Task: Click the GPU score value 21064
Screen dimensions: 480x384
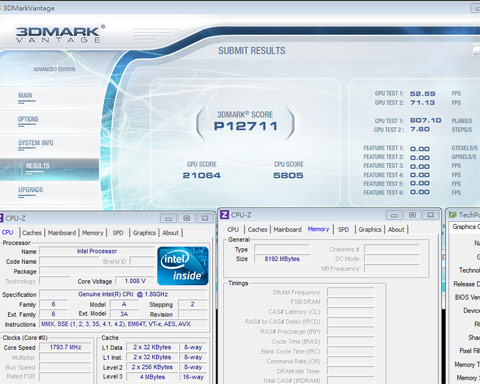Action: pyautogui.click(x=202, y=175)
